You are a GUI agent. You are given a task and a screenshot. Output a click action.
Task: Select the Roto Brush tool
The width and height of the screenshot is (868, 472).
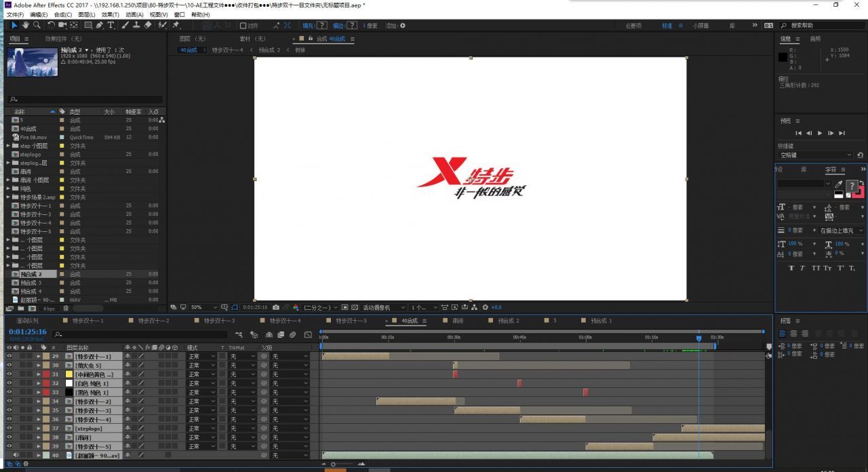pyautogui.click(x=162, y=25)
